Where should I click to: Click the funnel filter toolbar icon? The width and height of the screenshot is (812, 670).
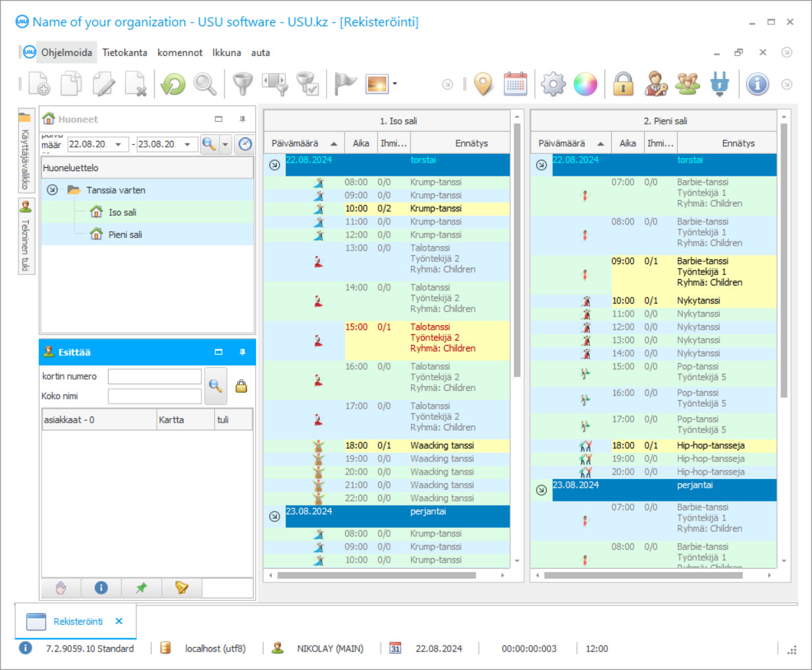coord(243,84)
